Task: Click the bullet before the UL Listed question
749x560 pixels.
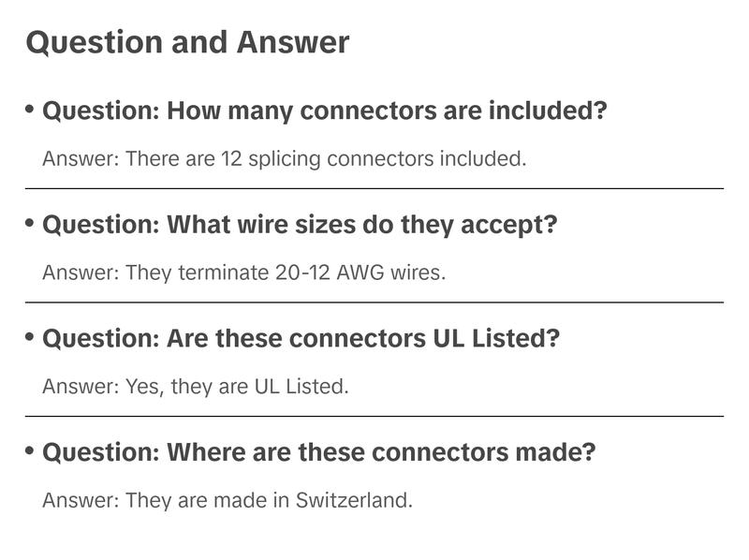Action: point(31,337)
